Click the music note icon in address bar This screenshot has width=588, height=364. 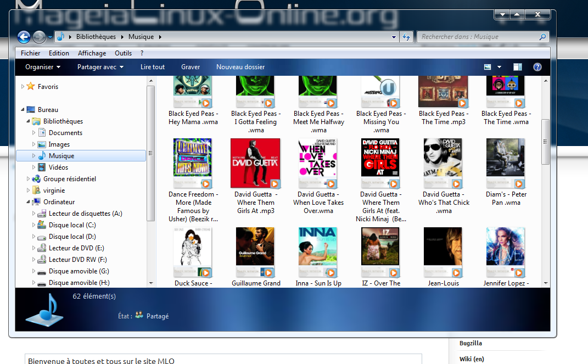(61, 36)
